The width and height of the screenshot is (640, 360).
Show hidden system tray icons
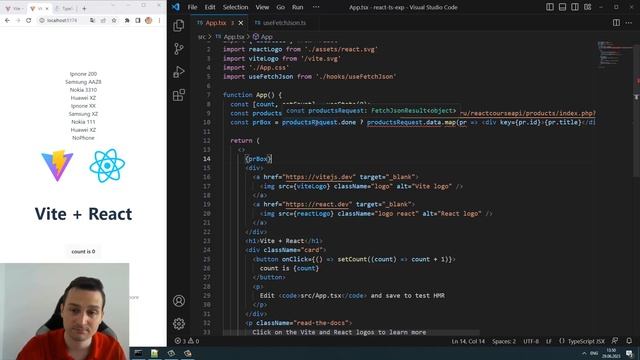point(584,353)
